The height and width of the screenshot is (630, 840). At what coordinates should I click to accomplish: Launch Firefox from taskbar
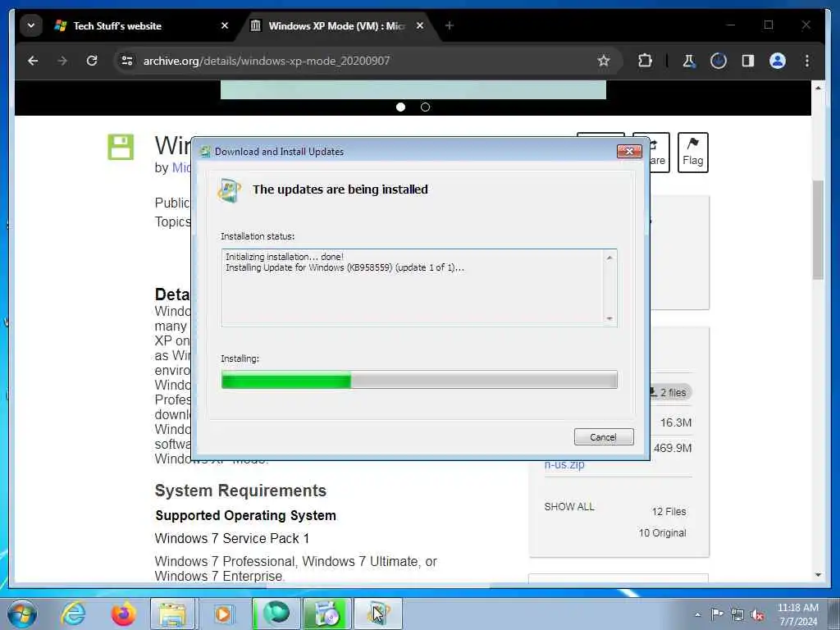point(123,614)
